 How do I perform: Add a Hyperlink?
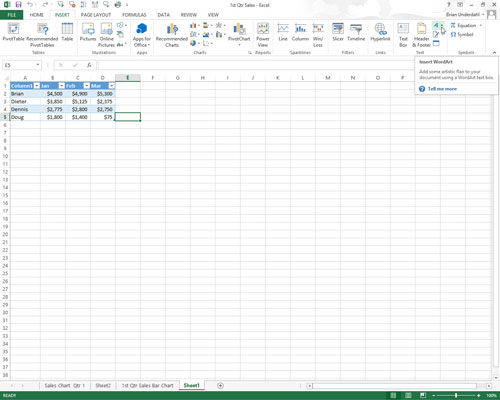[x=380, y=32]
